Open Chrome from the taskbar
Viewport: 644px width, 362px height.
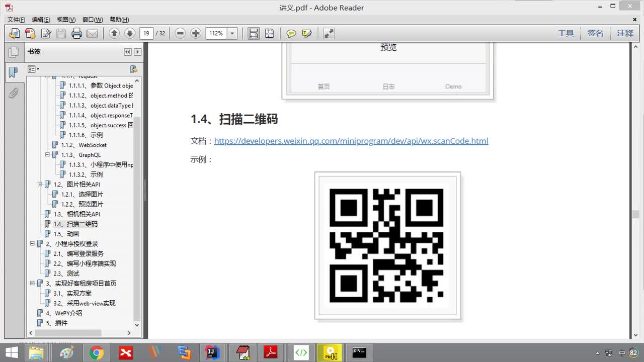pos(96,353)
